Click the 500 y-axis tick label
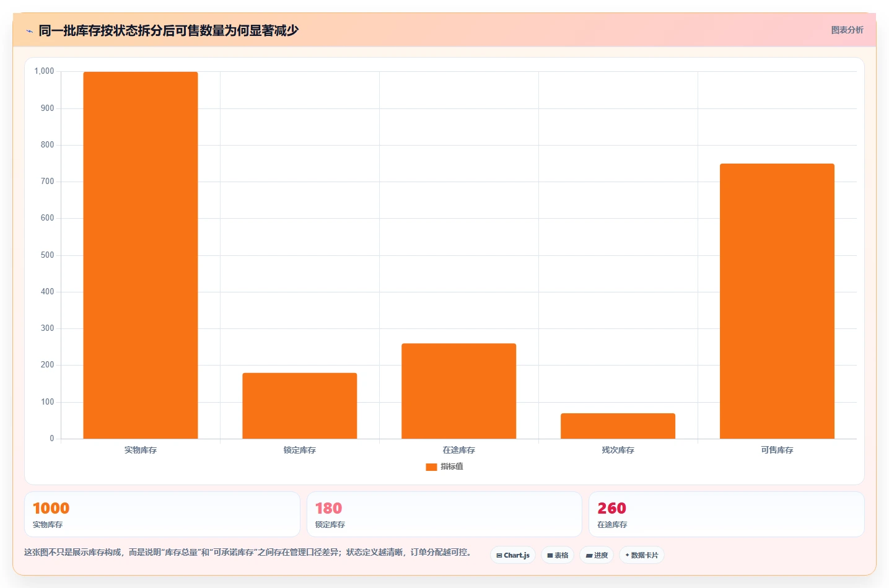This screenshot has width=889, height=588. tap(48, 255)
